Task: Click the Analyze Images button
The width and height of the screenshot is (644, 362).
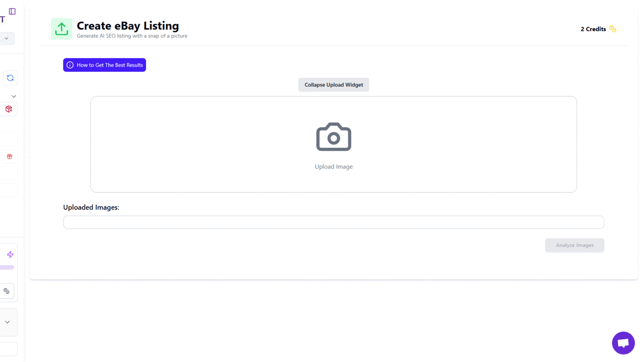Action: point(575,245)
